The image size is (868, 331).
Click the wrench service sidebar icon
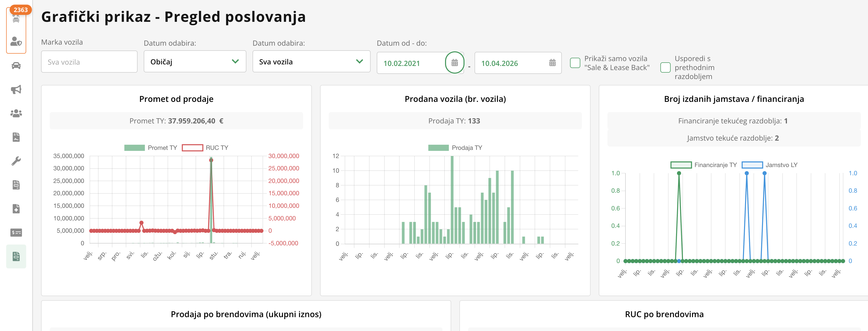tap(16, 161)
